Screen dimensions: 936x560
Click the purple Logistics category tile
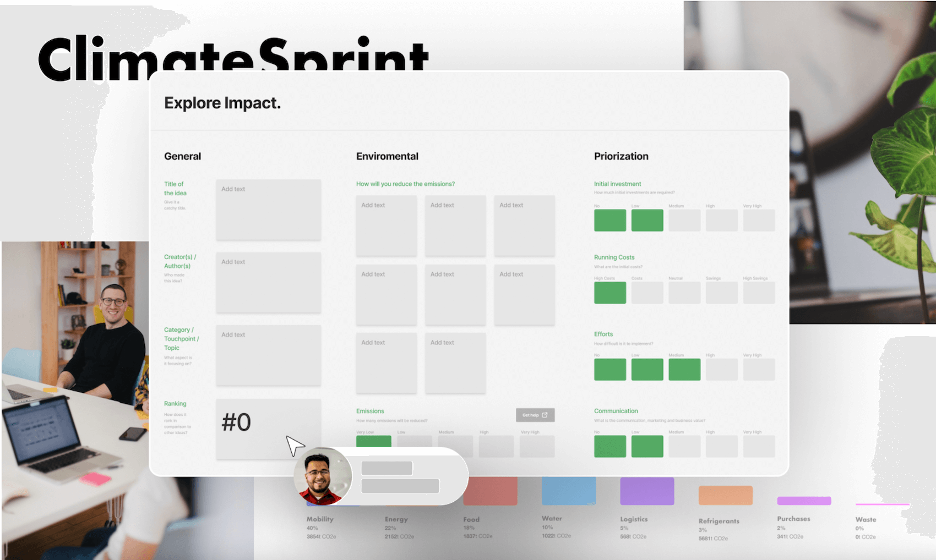[x=647, y=492]
